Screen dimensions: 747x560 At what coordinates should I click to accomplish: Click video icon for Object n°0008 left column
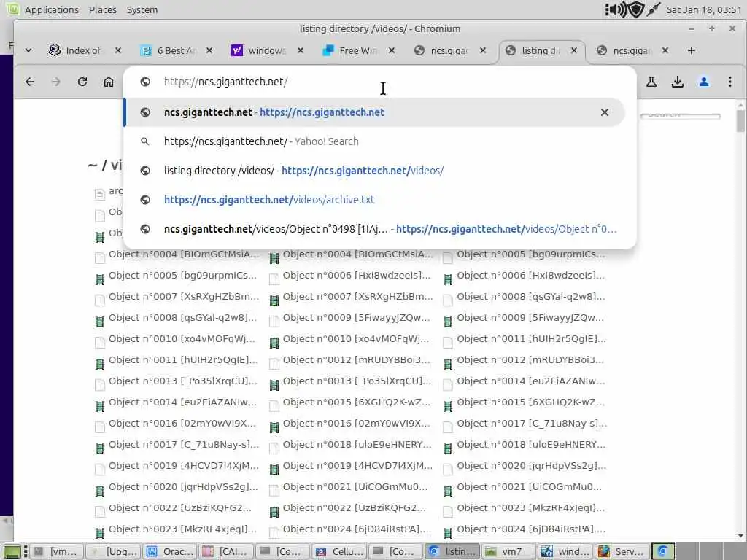99,322
